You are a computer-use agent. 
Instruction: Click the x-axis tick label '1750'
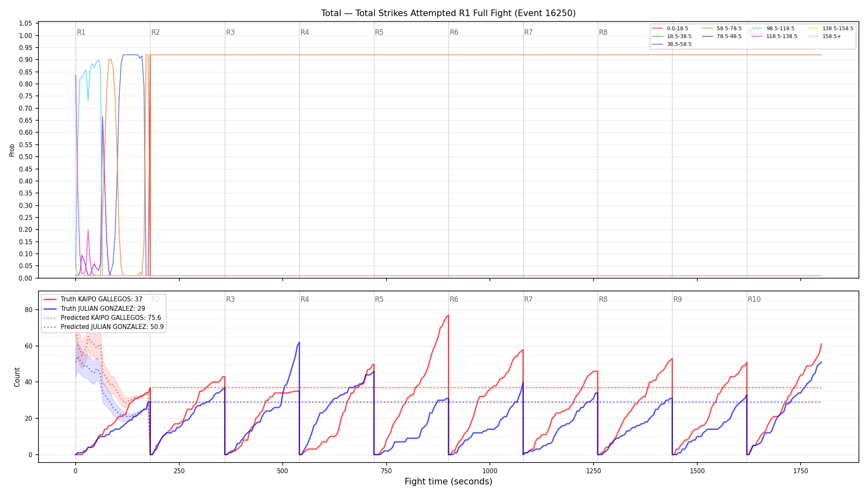click(801, 471)
